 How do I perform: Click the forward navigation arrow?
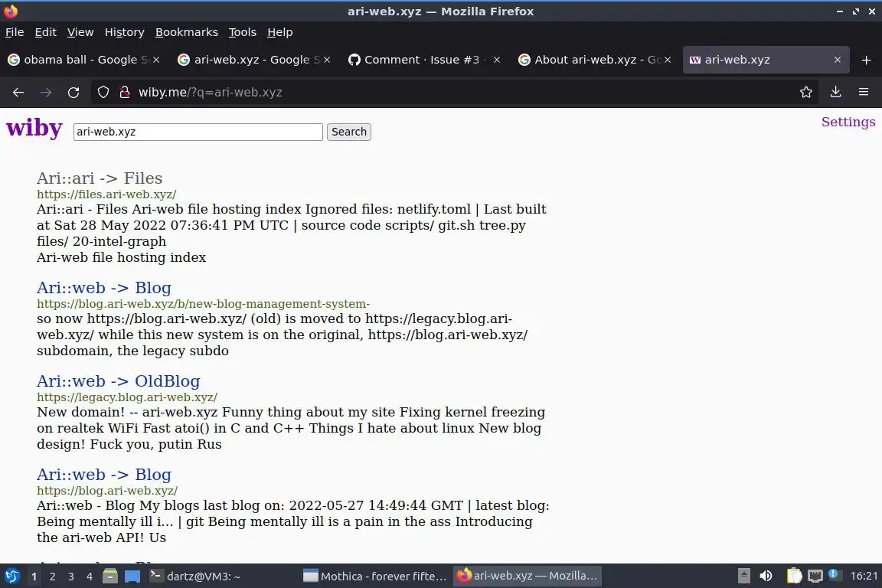(46, 93)
